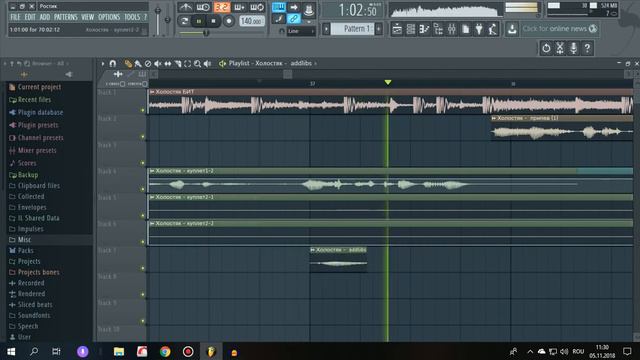This screenshot has height=360, width=640.
Task: Toggle the multilink to controllers button
Action: 293,18
